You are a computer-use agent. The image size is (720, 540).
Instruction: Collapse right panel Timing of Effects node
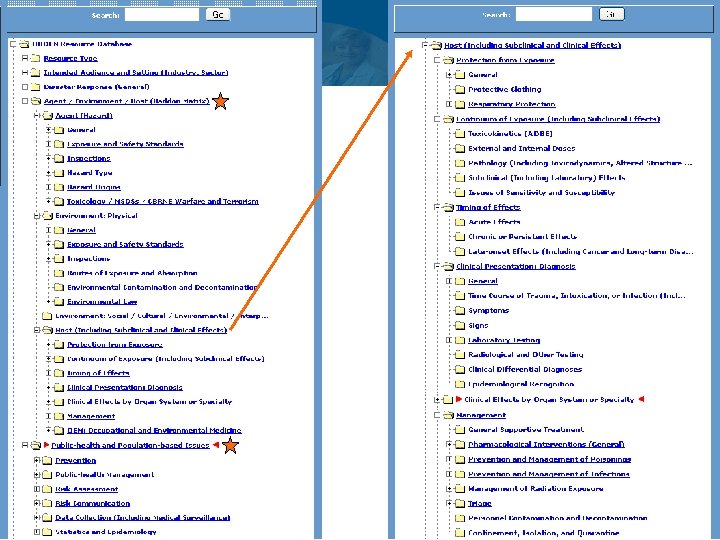438,207
